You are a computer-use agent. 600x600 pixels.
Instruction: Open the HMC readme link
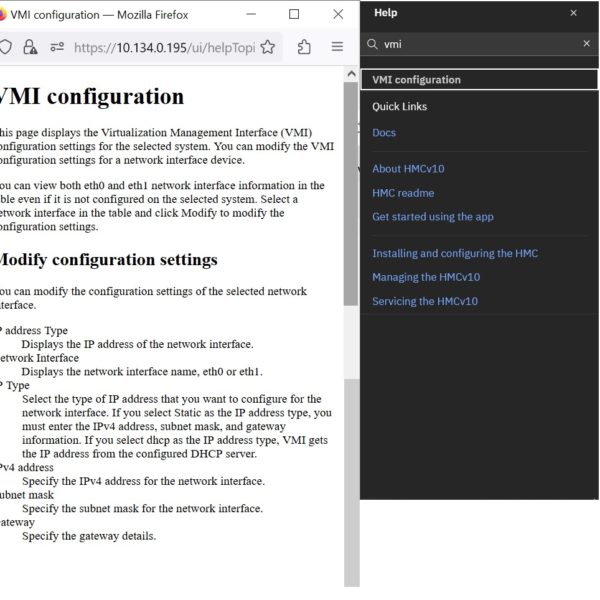[403, 193]
